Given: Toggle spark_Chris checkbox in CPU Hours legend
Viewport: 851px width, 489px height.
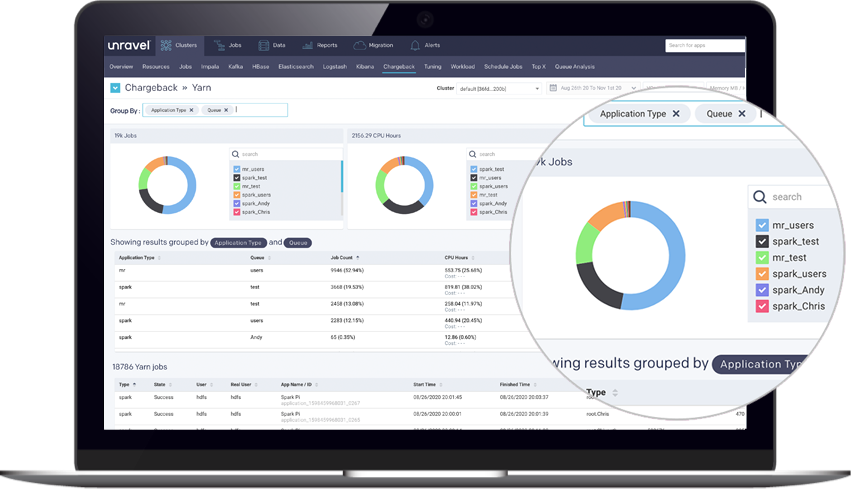Looking at the screenshot, I should 474,212.
